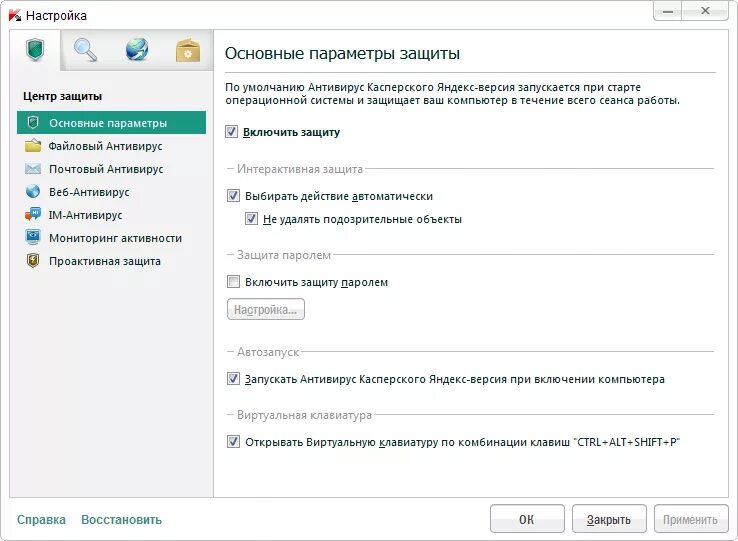Click the Защита паролем group label
This screenshot has width=738, height=541.
[284, 255]
